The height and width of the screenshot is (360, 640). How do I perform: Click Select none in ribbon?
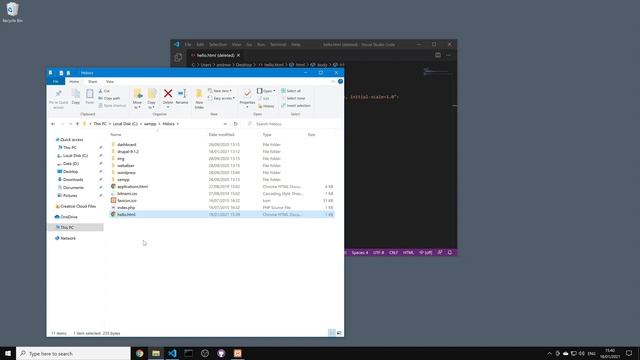click(x=293, y=98)
